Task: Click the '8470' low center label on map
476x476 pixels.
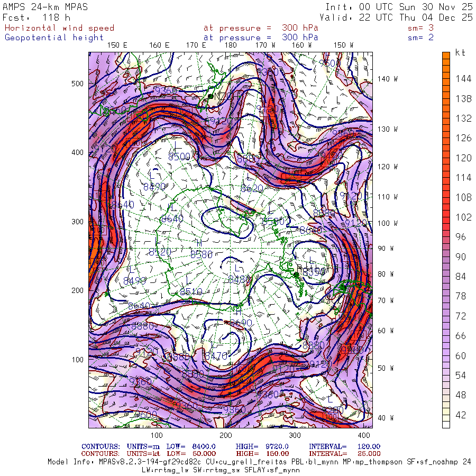Action: point(216,356)
